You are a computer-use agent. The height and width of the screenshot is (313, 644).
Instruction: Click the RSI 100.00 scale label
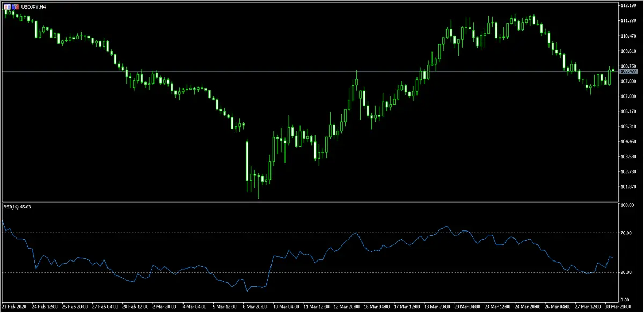[627, 205]
